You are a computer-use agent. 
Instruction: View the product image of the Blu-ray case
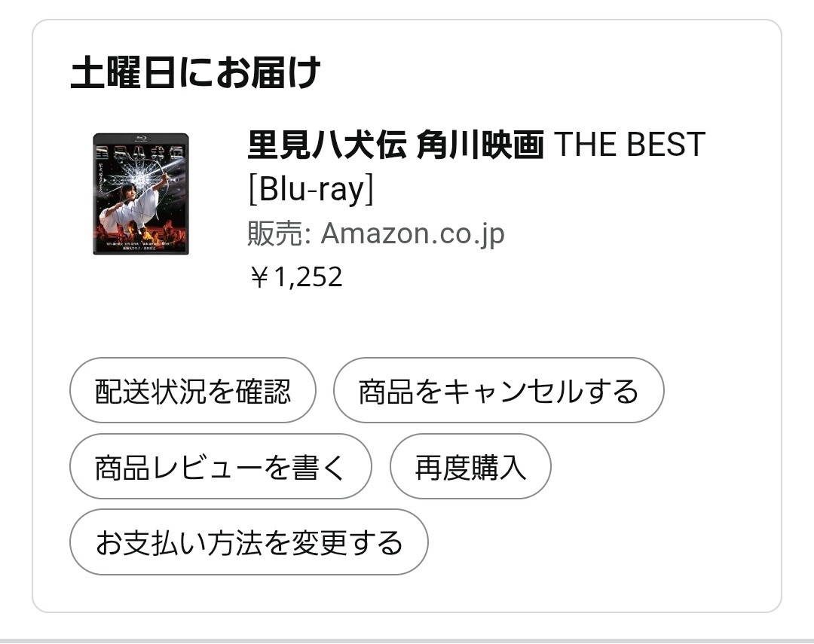(x=141, y=194)
